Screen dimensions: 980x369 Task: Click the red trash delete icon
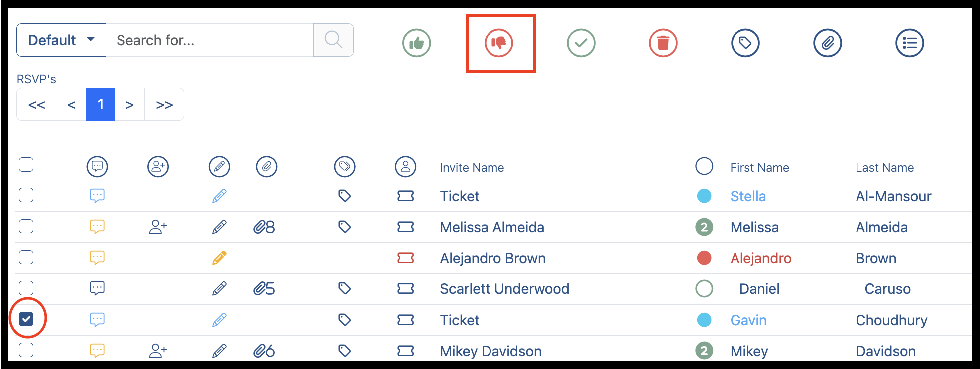663,43
